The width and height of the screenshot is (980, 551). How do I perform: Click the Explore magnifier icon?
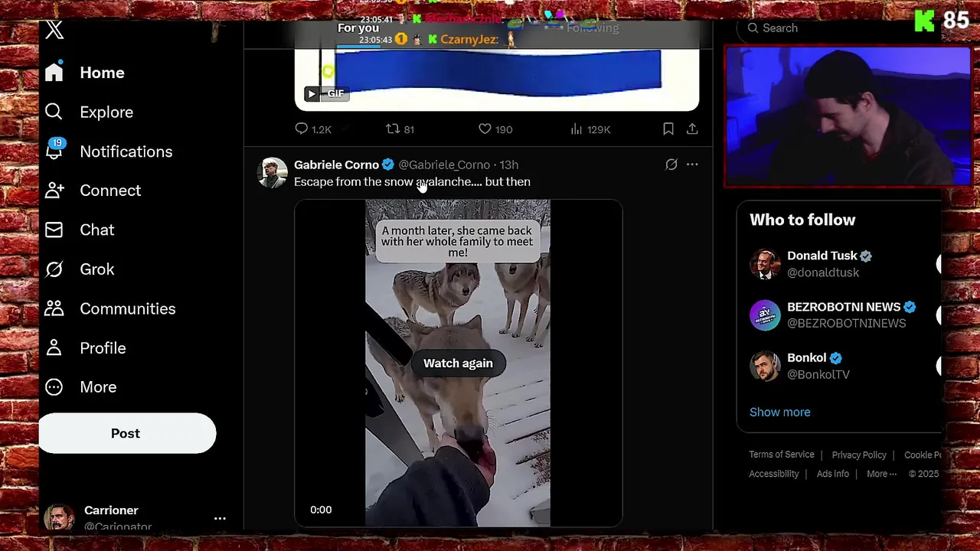click(54, 112)
